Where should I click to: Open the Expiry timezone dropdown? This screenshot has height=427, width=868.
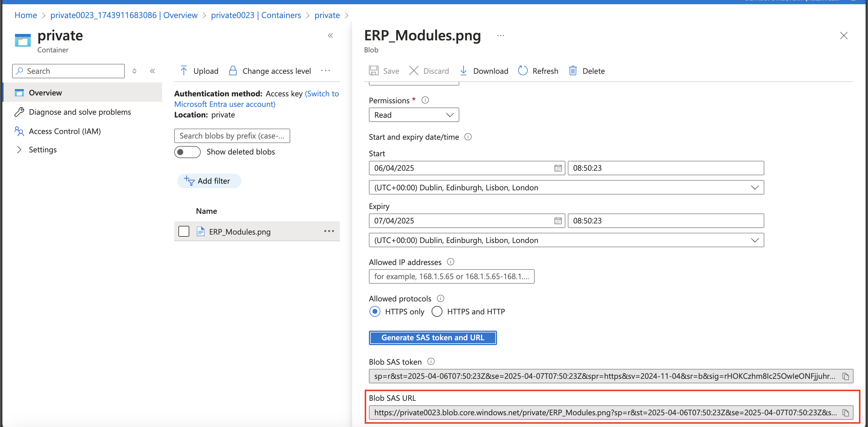[x=566, y=240]
